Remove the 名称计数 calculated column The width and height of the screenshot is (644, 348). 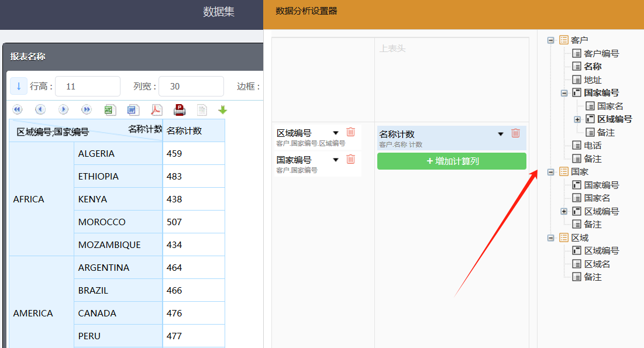515,133
